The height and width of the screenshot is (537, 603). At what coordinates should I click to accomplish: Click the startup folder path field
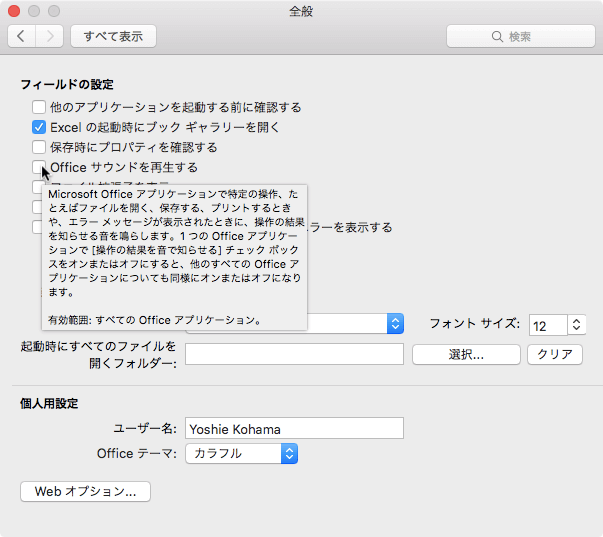(x=294, y=354)
